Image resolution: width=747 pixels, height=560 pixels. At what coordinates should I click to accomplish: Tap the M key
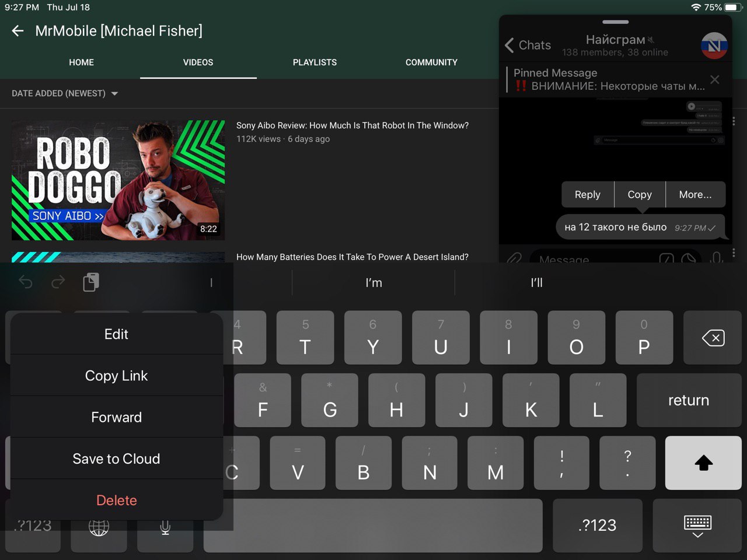tap(495, 463)
